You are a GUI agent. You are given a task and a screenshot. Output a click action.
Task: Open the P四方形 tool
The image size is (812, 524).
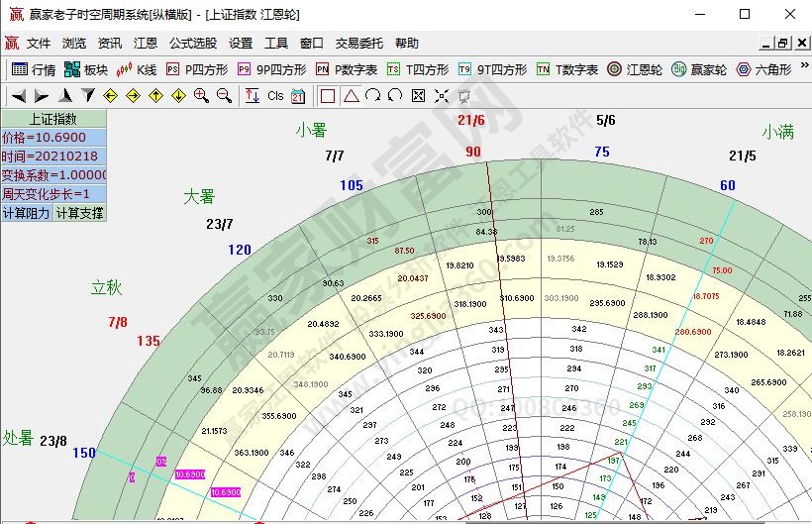point(197,69)
